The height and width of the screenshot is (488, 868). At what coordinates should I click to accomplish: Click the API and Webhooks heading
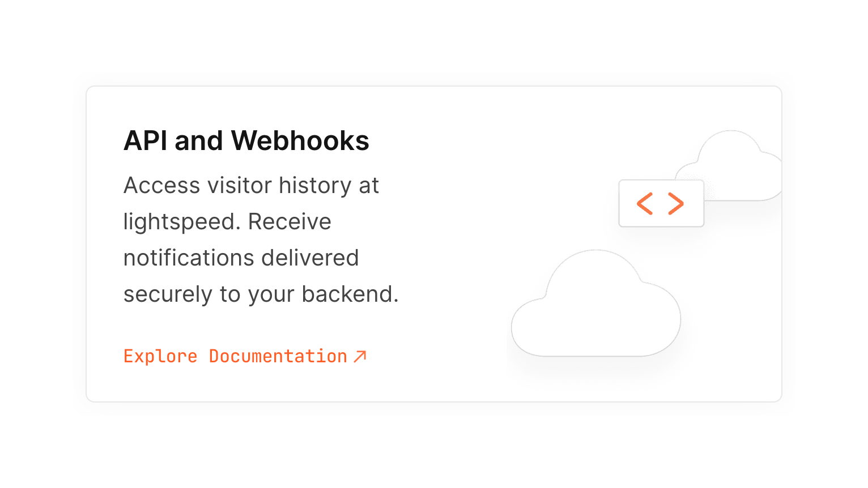click(x=246, y=141)
